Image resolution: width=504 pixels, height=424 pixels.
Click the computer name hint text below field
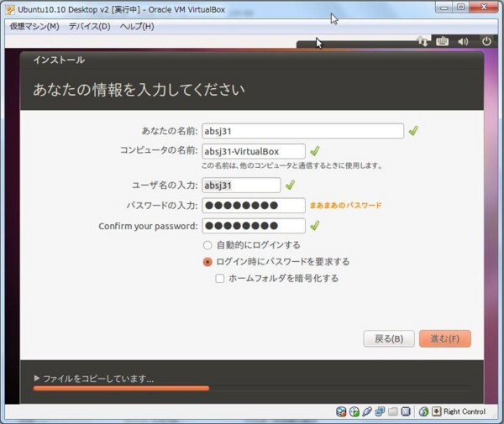click(x=291, y=165)
